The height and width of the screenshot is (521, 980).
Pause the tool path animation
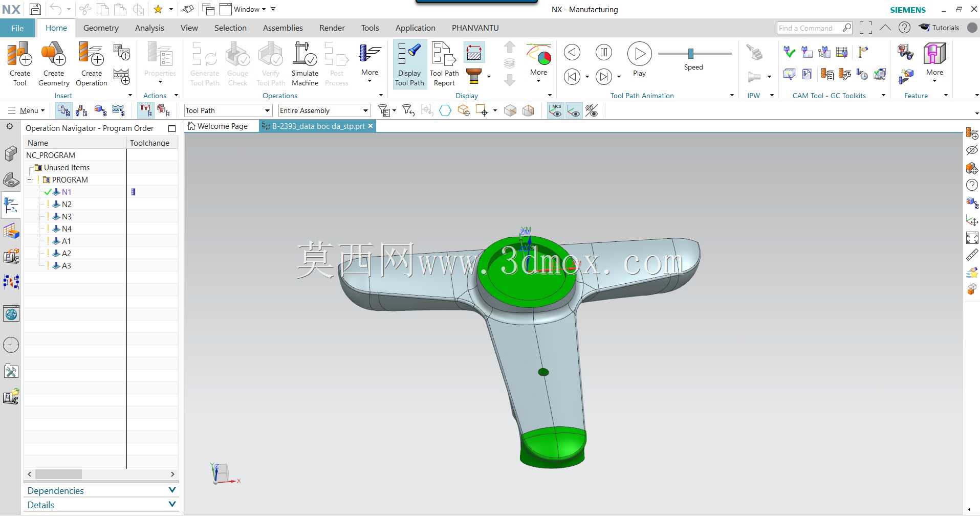(x=604, y=52)
